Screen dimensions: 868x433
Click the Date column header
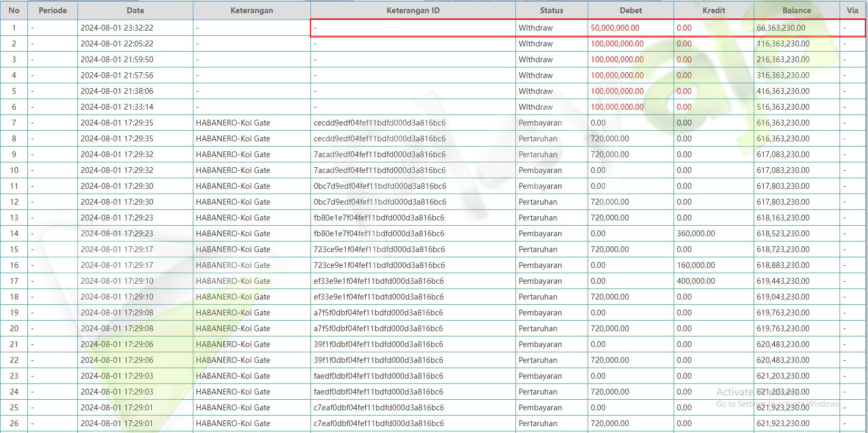[135, 11]
